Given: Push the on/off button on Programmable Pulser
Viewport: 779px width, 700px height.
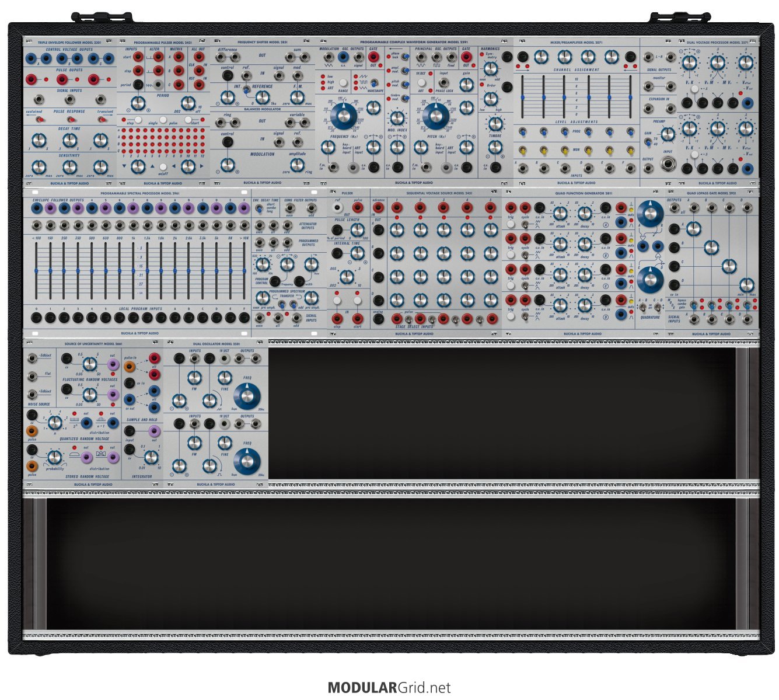Looking at the screenshot, I should coord(163,168).
